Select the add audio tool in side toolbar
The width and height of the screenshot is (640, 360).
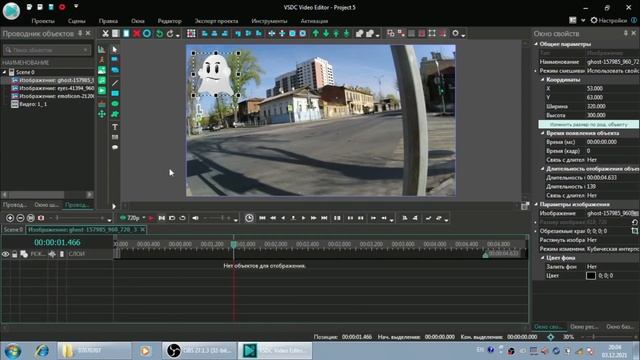[x=102, y=80]
